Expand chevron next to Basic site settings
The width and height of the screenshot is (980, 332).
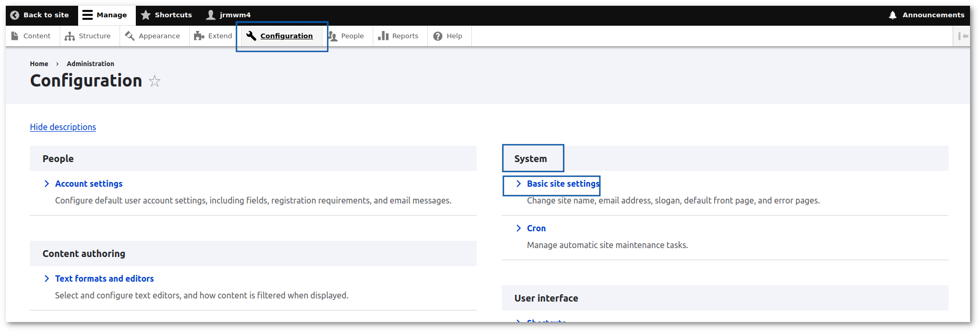[519, 184]
